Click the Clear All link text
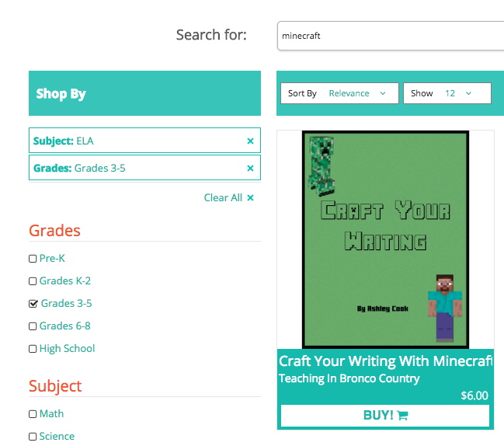The image size is (504, 446). tap(223, 198)
